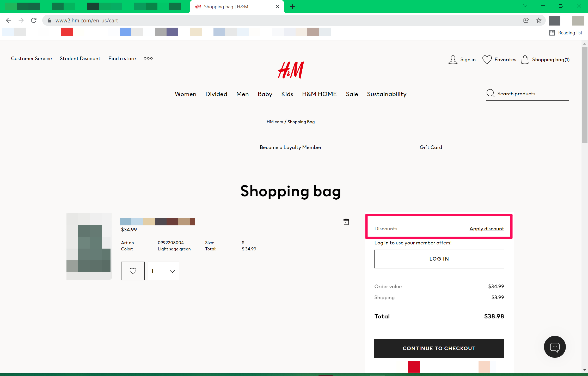
Task: Click the Light sage green color text
Action: point(174,249)
